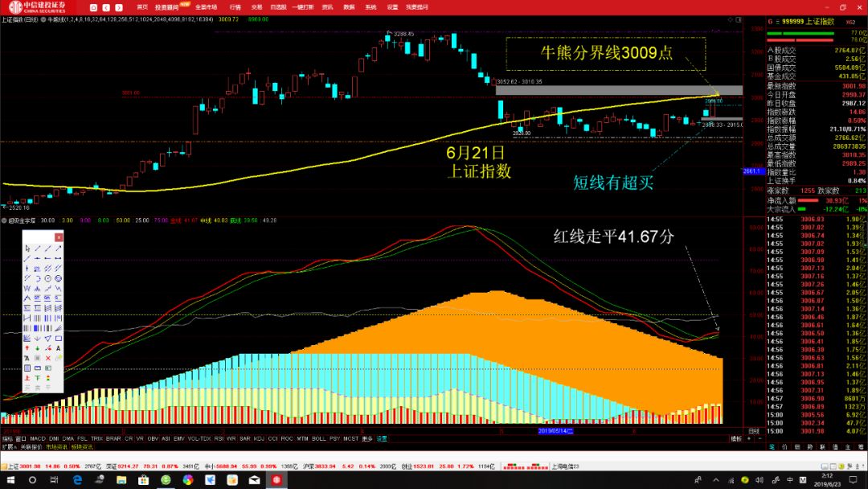Open the 自选股 menu
Viewport: 868px width, 489px height.
click(x=278, y=7)
